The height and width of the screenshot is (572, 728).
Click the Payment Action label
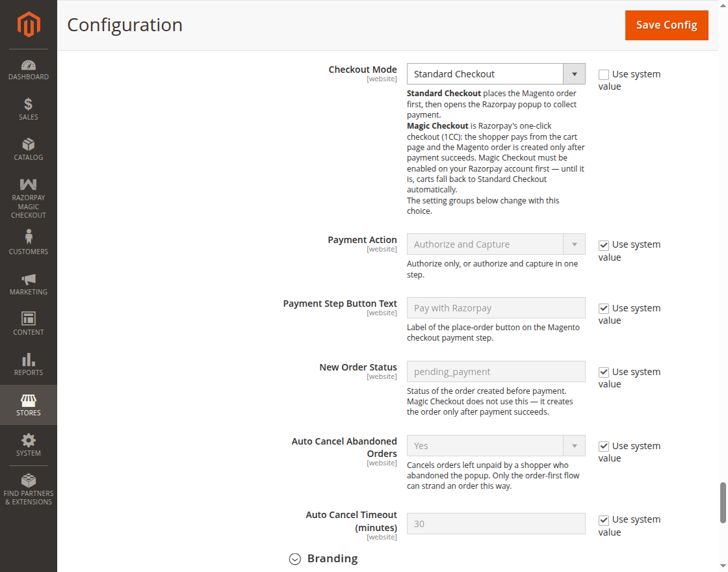(x=362, y=240)
